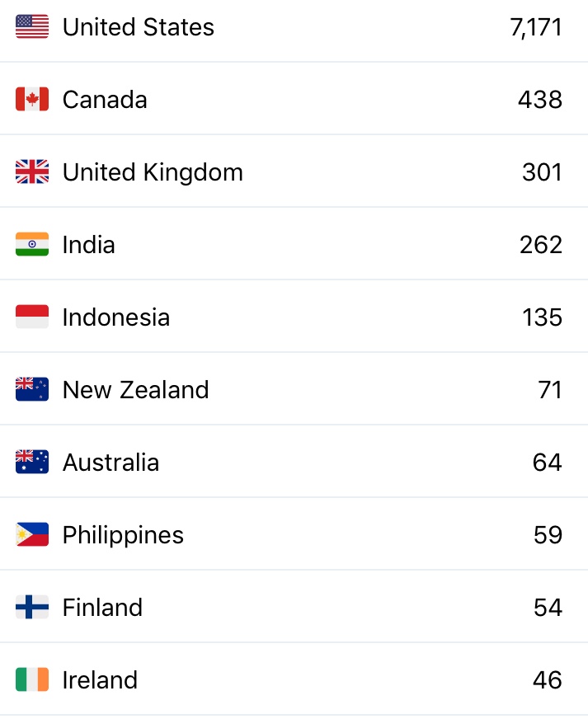Select the New Zealand country name

coord(135,390)
